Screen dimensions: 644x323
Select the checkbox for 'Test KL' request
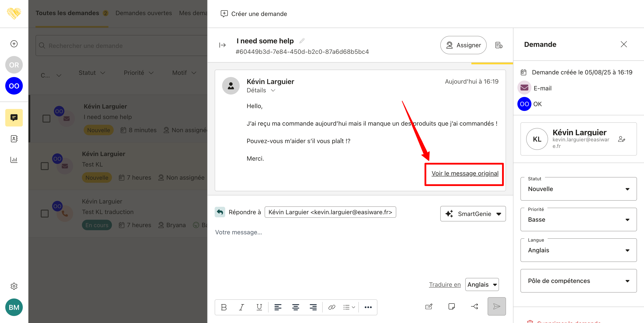tap(45, 166)
